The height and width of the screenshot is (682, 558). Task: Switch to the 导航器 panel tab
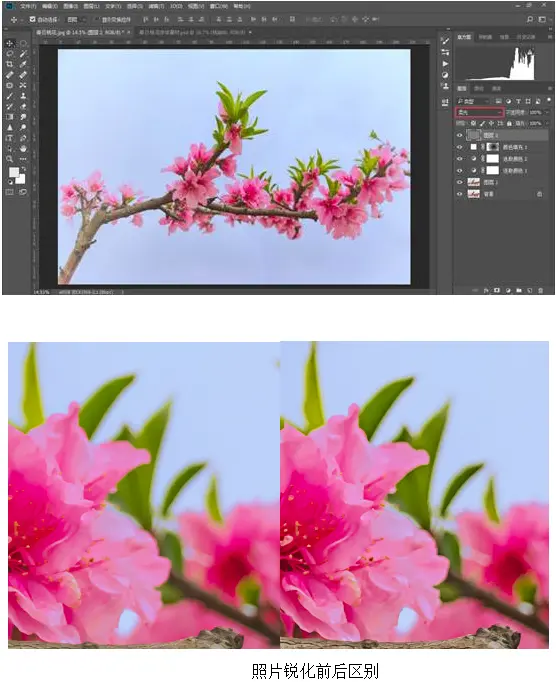485,37
